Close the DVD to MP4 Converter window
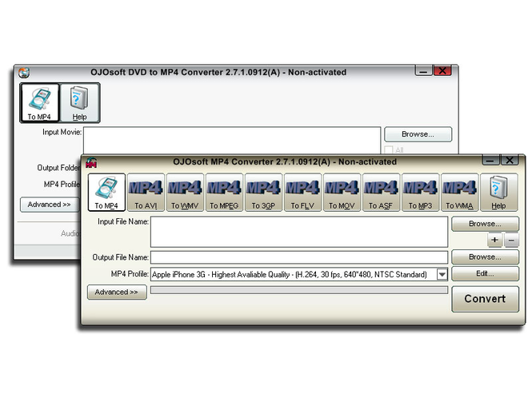This screenshot has width=532, height=398. click(x=442, y=71)
